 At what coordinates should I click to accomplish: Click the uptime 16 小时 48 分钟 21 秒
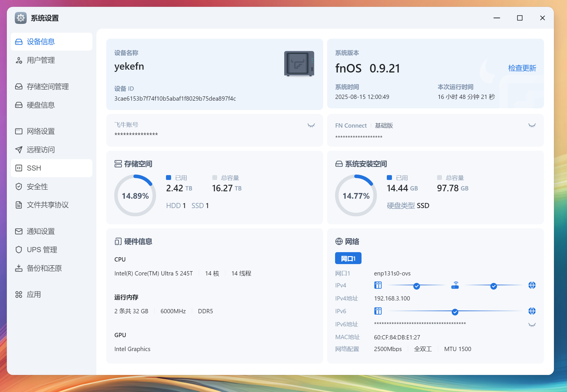point(466,97)
